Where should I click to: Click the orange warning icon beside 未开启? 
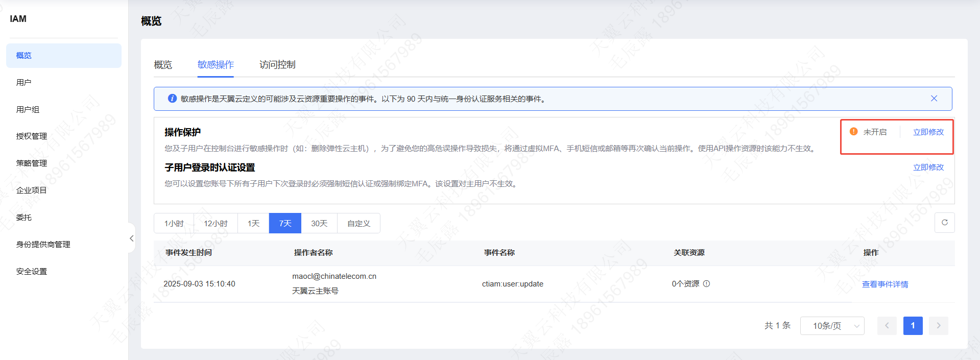(x=853, y=132)
